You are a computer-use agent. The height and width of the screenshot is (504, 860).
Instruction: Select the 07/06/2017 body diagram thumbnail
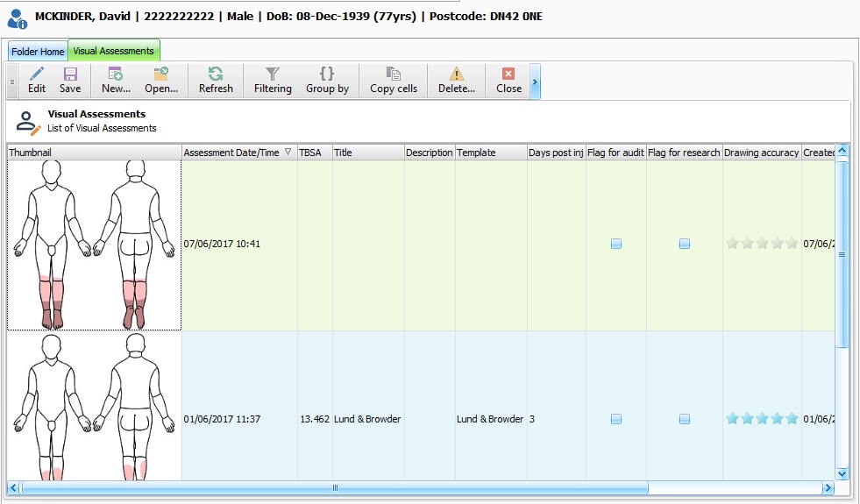(x=94, y=245)
